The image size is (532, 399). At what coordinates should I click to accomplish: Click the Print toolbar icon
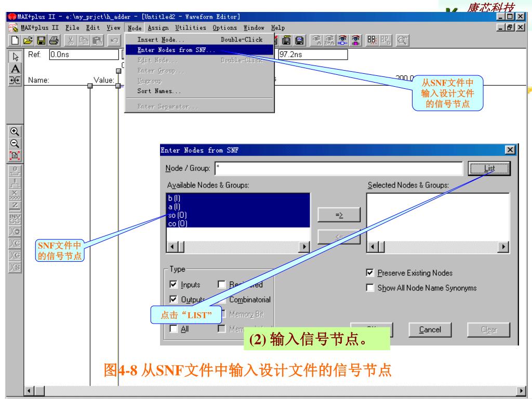click(54, 41)
